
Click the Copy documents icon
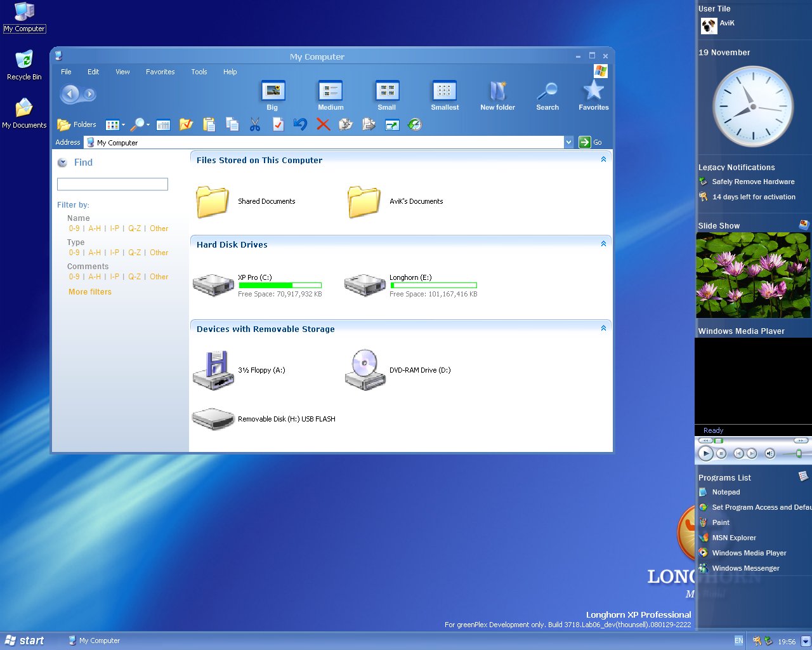pyautogui.click(x=232, y=124)
